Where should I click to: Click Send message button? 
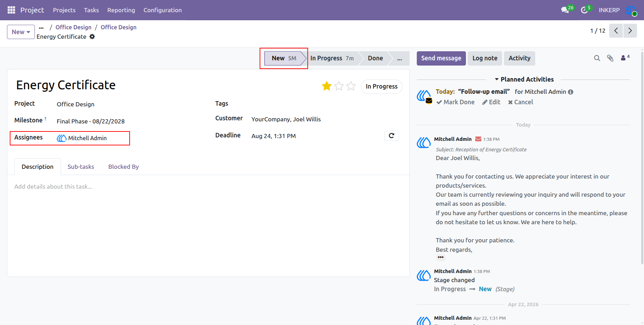click(441, 58)
